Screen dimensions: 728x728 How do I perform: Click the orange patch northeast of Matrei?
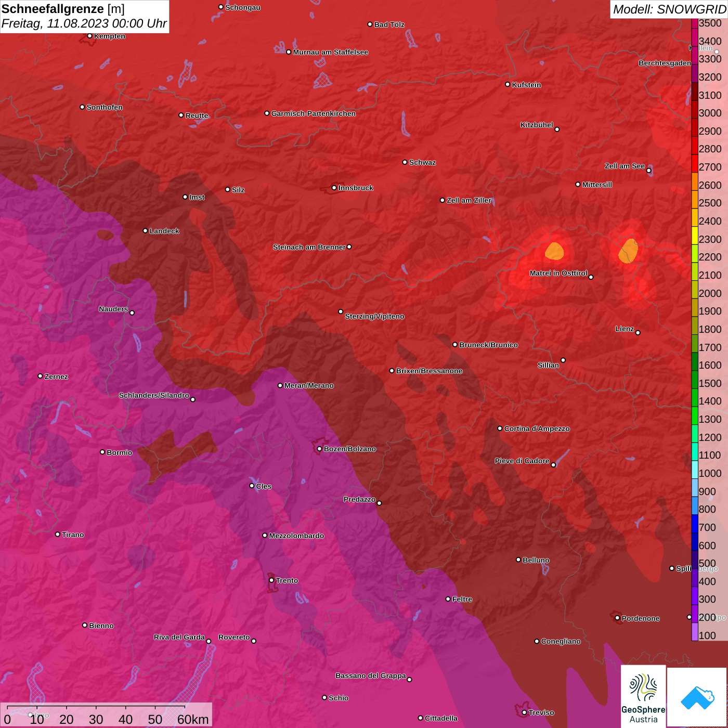click(x=628, y=251)
